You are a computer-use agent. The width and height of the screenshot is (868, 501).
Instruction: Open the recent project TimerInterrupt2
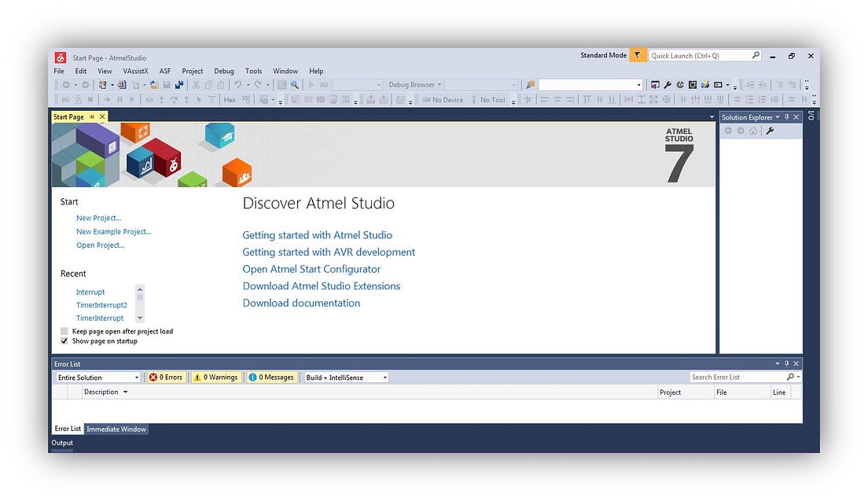pos(101,304)
